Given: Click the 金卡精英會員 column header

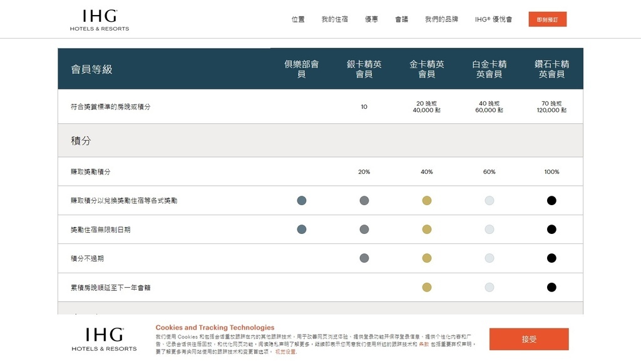Looking at the screenshot, I should click(x=427, y=69).
